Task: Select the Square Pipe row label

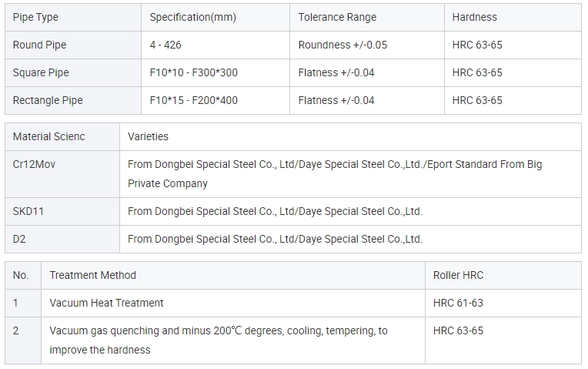Action: pyautogui.click(x=73, y=73)
